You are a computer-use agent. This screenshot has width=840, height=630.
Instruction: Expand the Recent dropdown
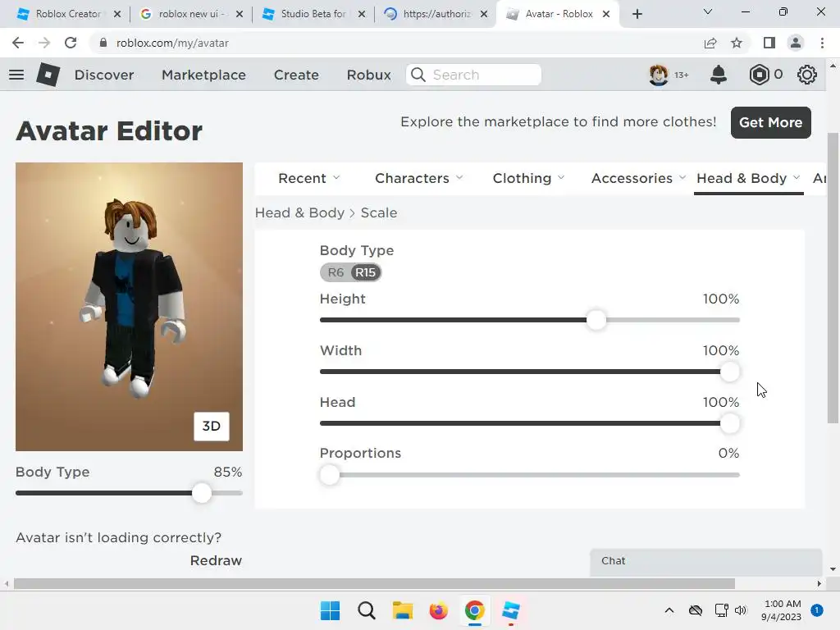click(x=308, y=178)
